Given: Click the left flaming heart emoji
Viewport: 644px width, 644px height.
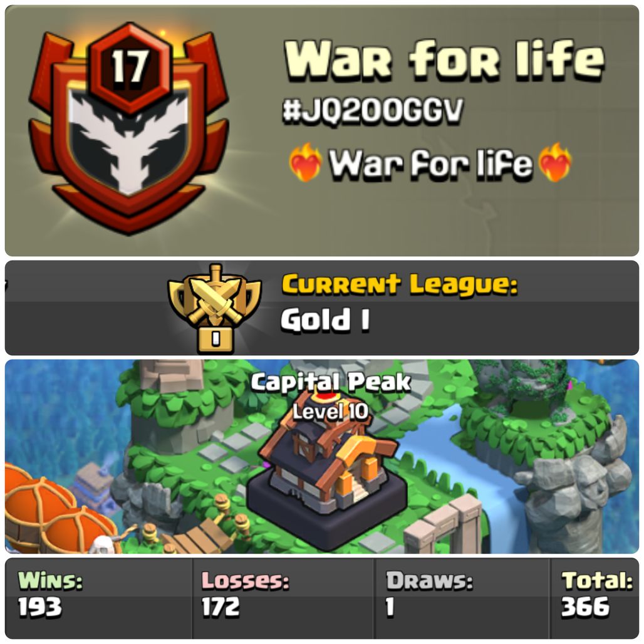Looking at the screenshot, I should pos(304,163).
